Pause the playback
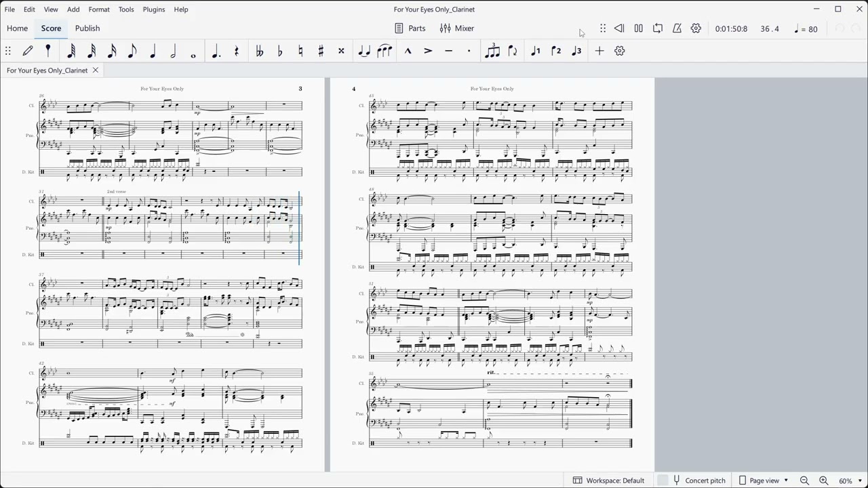 [638, 28]
